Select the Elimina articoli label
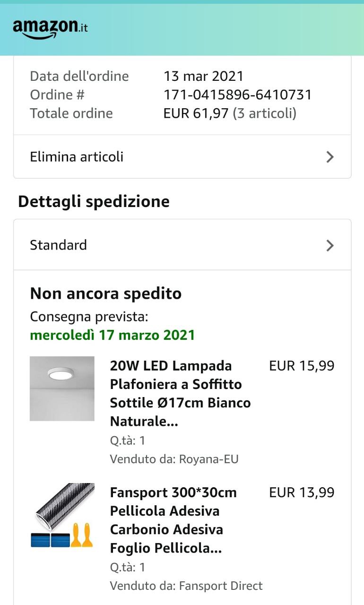Viewport: 364px width, 605px height. click(x=77, y=157)
